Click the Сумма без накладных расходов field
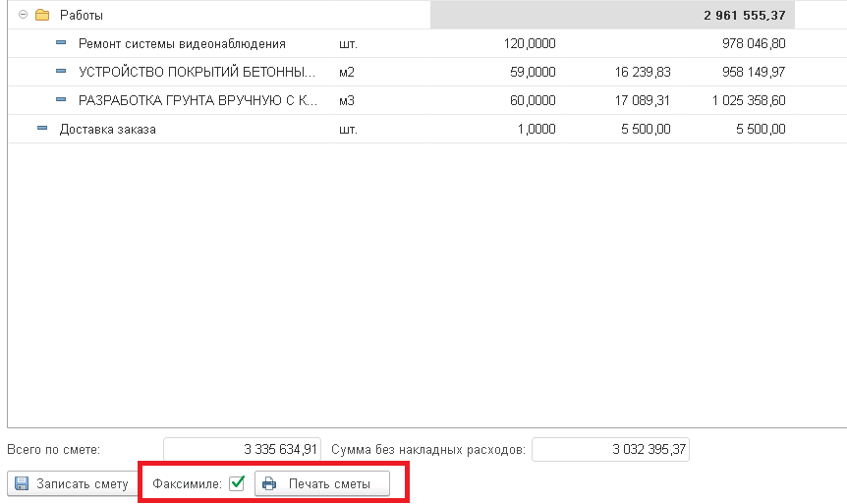 (x=610, y=449)
